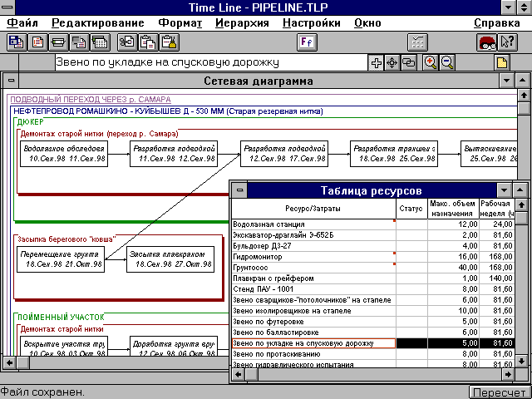Click the first toolbar icon on the left

tap(15, 41)
